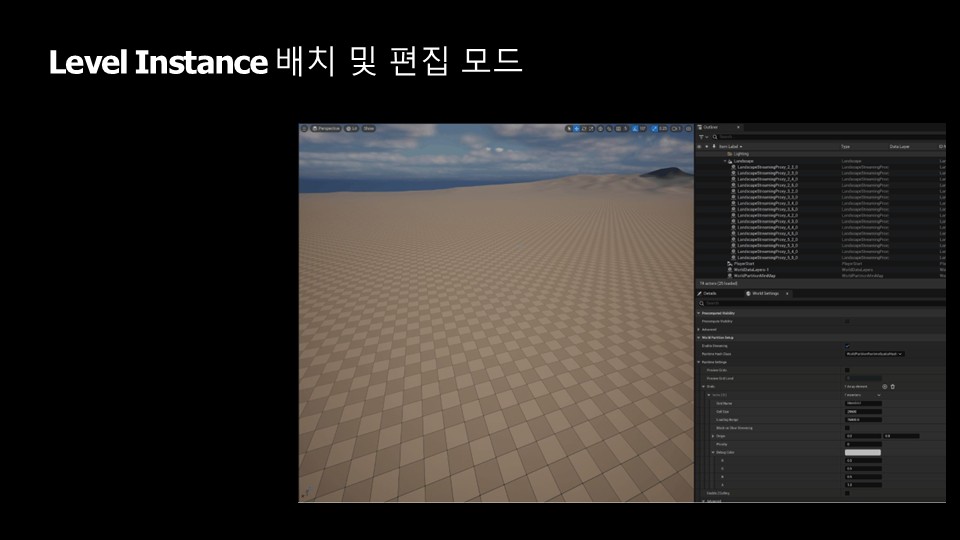The height and width of the screenshot is (540, 960).
Task: Add a Grids array element
Action: tap(884, 386)
